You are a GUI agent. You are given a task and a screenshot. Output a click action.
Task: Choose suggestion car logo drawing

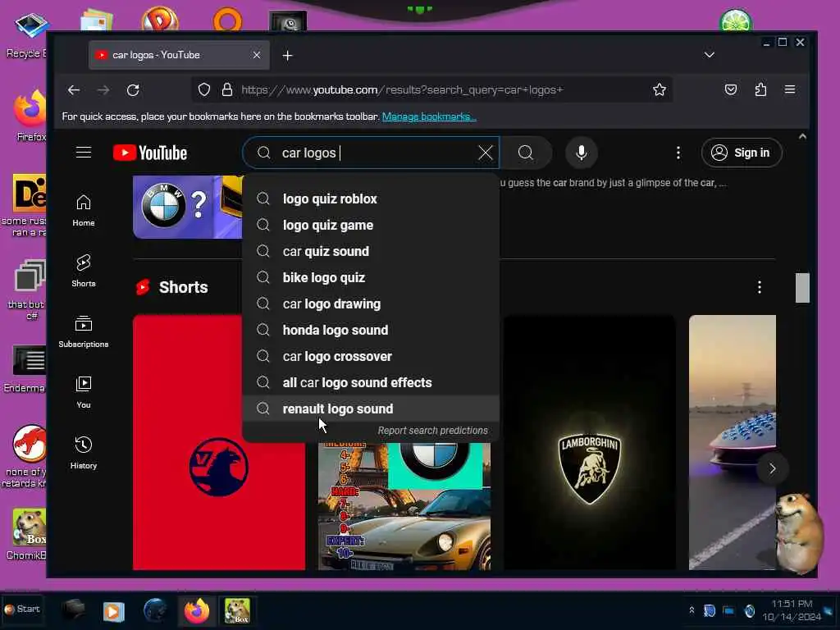tap(371, 304)
